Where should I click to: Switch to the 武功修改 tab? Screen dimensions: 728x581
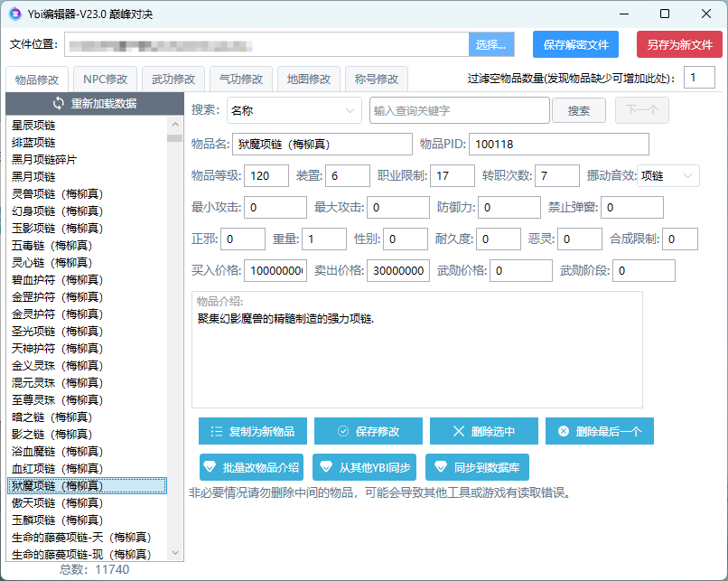(174, 79)
